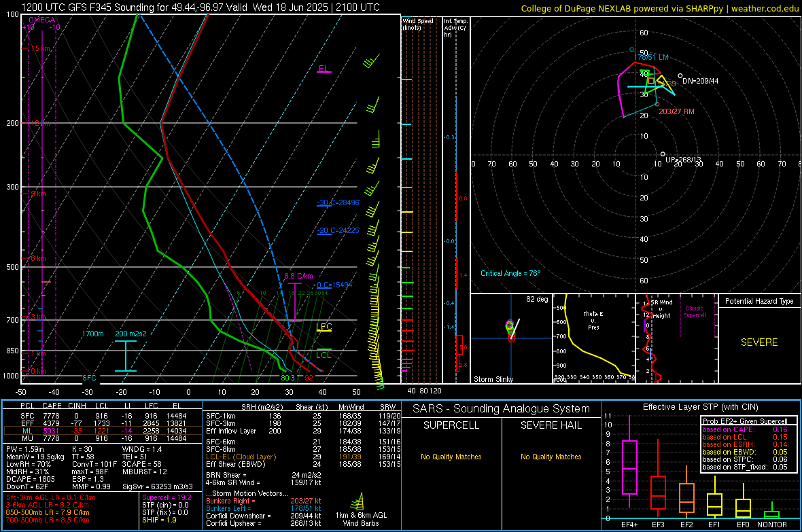Click the DN=209/44 hodograph marker
This screenshot has width=802, height=532.
coord(700,81)
